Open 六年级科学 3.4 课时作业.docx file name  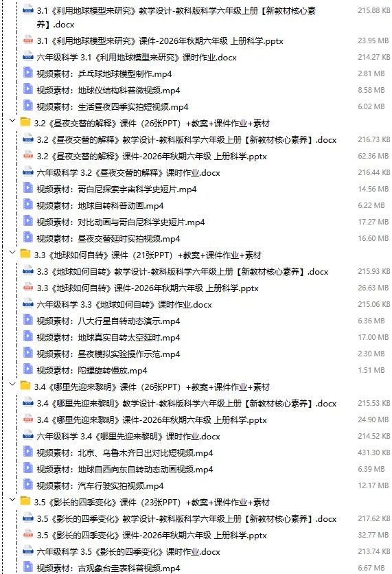click(128, 437)
